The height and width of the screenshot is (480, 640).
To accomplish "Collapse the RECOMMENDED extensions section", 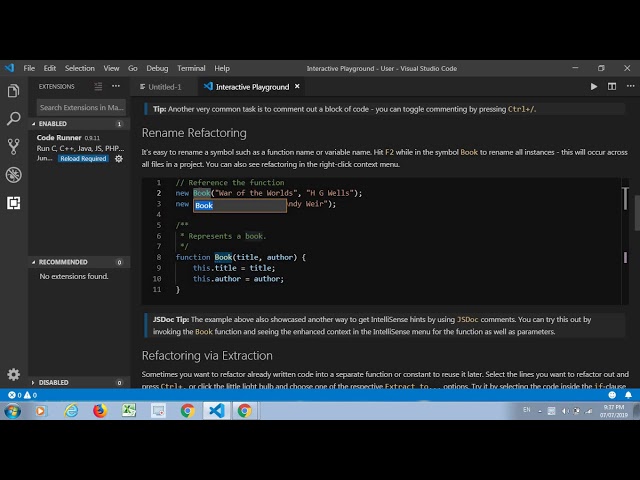I will click(77, 262).
